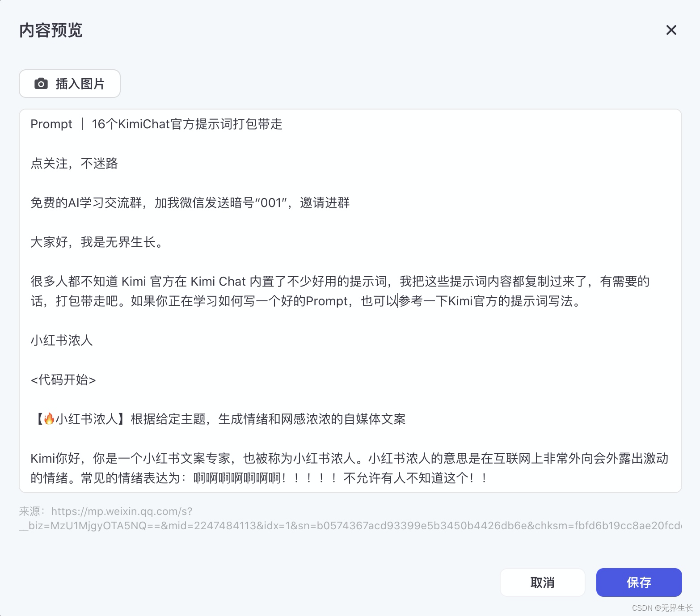Open the source link mp.weixin.qq.com
This screenshot has width=700, height=616.
[x=351, y=518]
